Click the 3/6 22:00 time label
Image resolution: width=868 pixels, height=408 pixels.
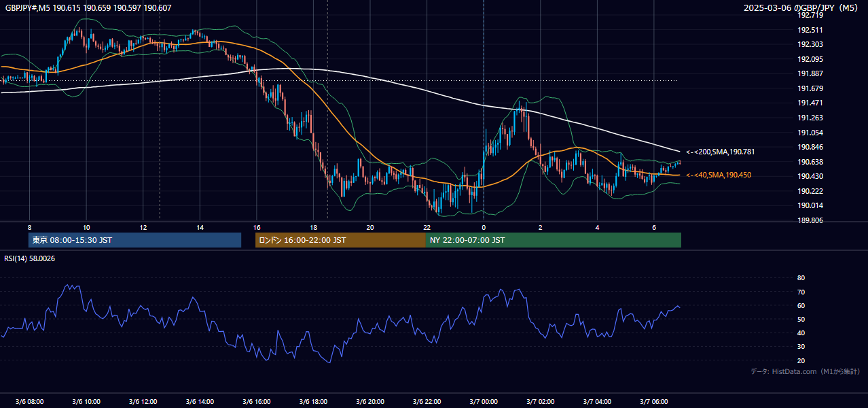(427, 401)
